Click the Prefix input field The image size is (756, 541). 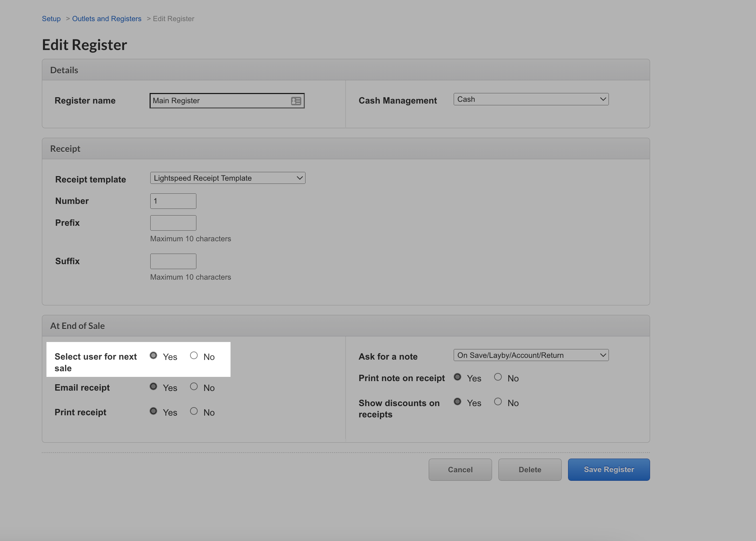pos(173,223)
